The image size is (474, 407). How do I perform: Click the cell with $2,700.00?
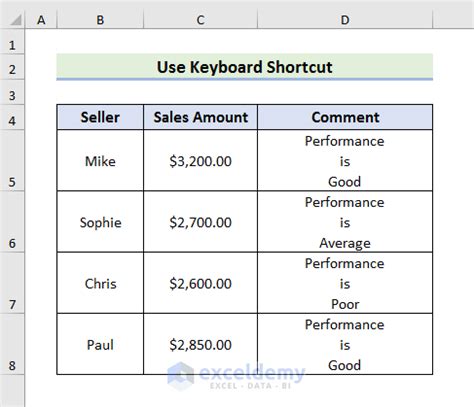tap(200, 222)
